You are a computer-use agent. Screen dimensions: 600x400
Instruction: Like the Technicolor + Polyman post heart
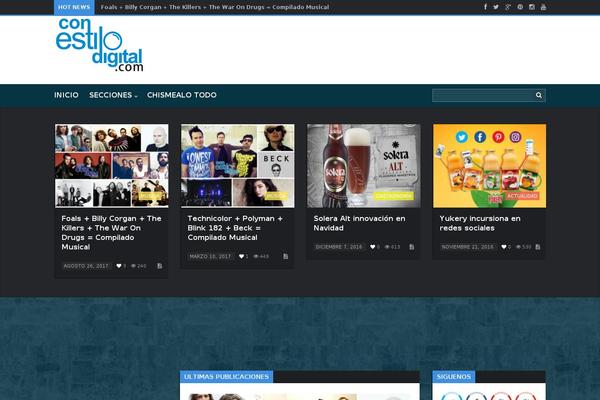coord(241,256)
